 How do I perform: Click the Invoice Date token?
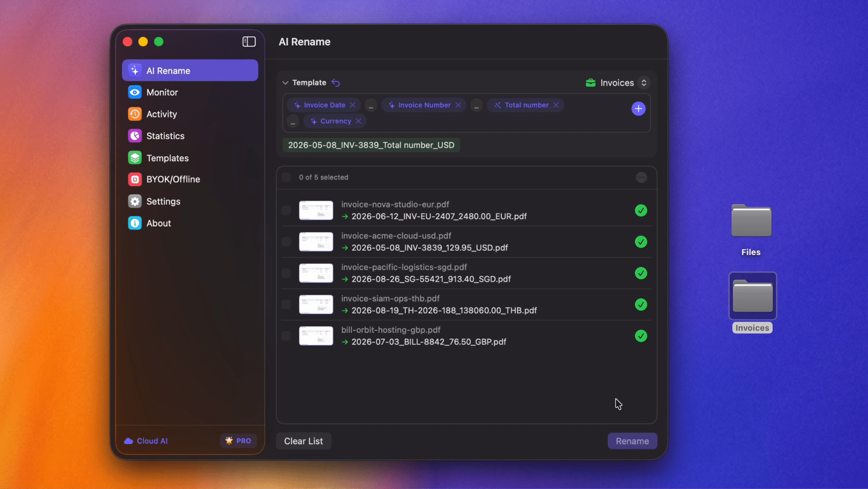(x=325, y=105)
